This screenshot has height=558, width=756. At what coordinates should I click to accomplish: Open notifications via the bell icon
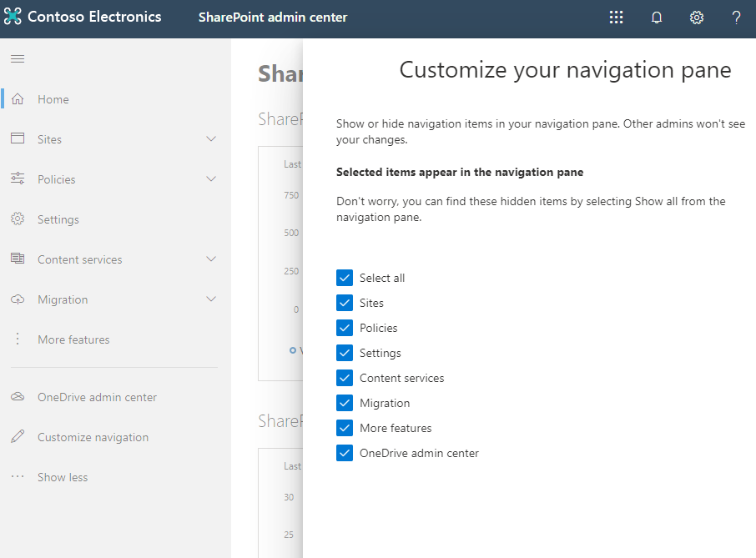click(657, 17)
